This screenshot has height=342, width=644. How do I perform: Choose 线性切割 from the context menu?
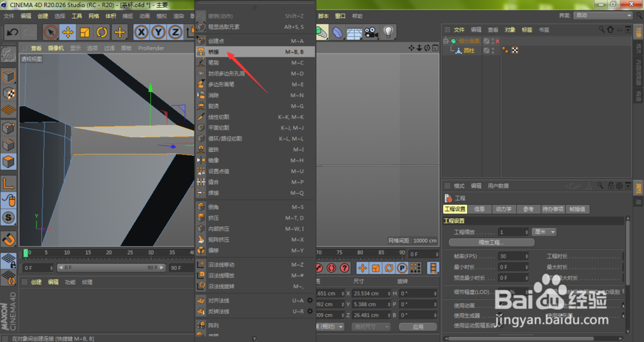[x=256, y=117]
